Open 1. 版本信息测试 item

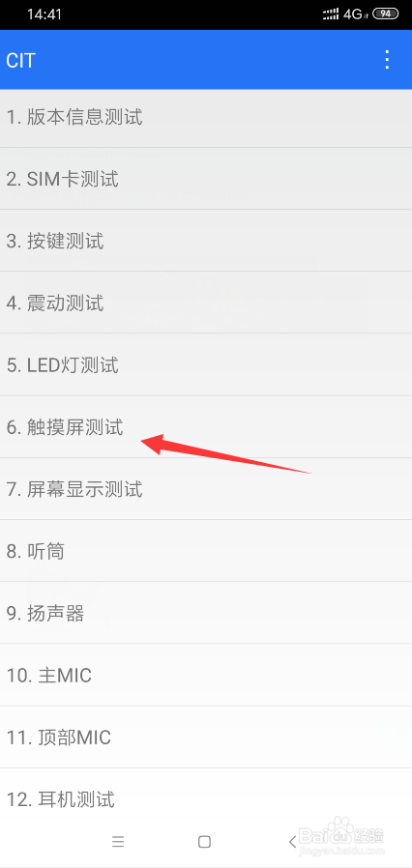point(206,118)
